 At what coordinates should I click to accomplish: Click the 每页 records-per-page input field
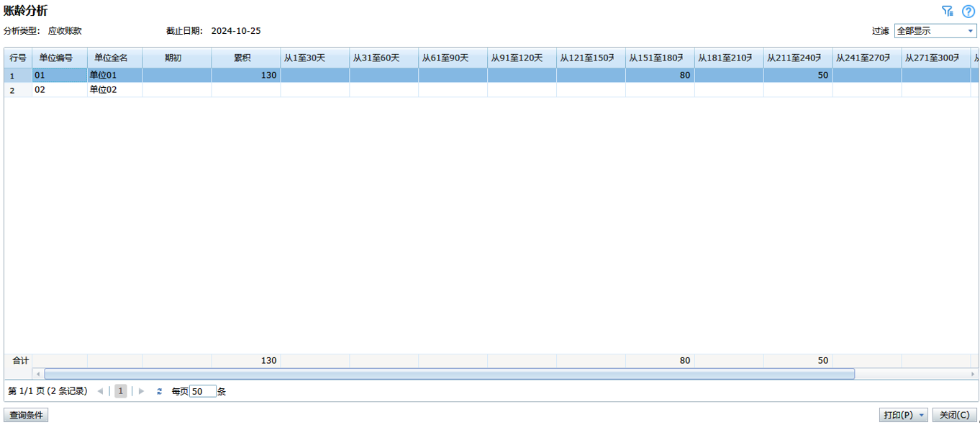coord(202,391)
